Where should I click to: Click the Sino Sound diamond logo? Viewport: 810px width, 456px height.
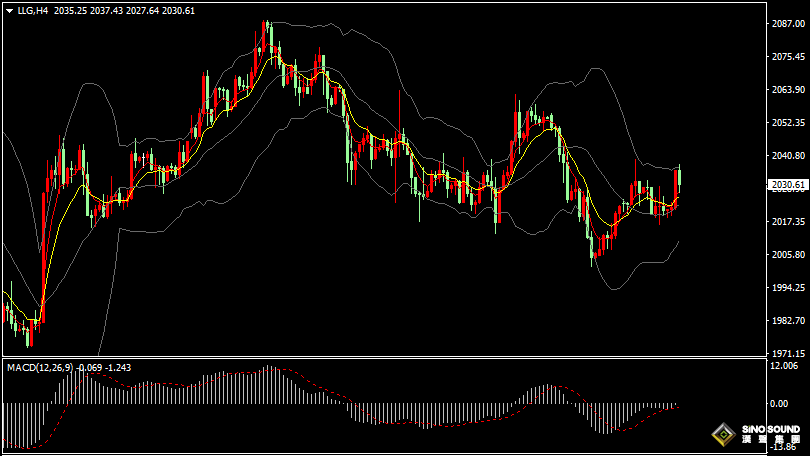pyautogui.click(x=720, y=435)
